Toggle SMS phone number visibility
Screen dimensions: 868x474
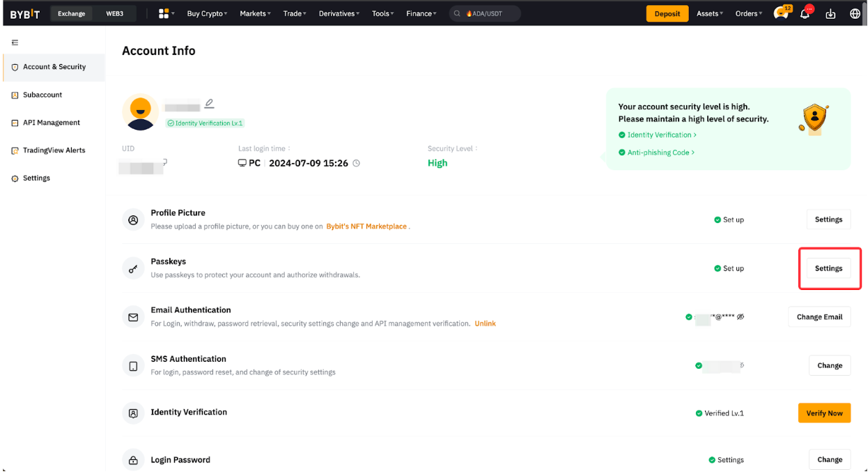(741, 365)
